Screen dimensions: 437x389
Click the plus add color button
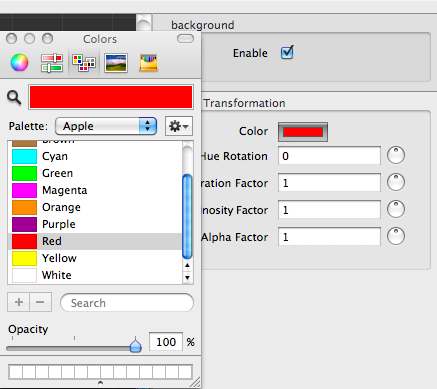click(x=19, y=302)
